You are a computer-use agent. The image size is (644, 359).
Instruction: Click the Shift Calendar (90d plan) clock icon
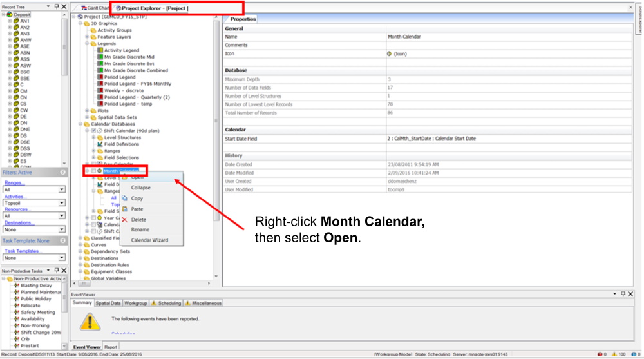(x=99, y=131)
